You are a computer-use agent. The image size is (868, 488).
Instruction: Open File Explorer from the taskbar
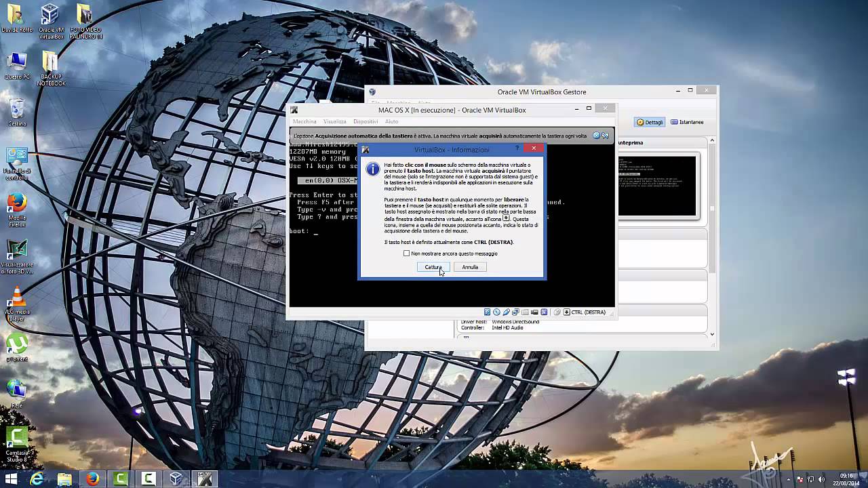click(x=64, y=479)
